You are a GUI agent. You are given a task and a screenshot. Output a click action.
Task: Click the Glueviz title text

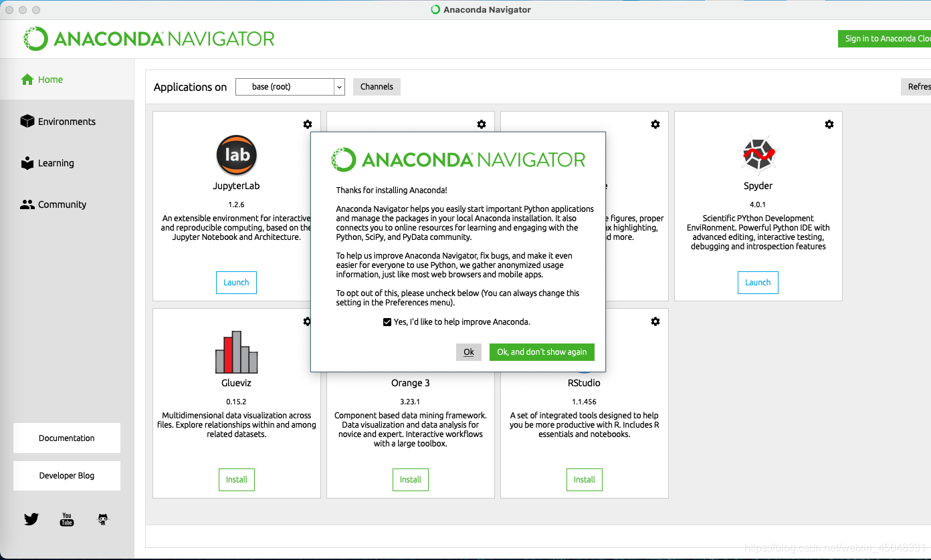[x=237, y=383]
